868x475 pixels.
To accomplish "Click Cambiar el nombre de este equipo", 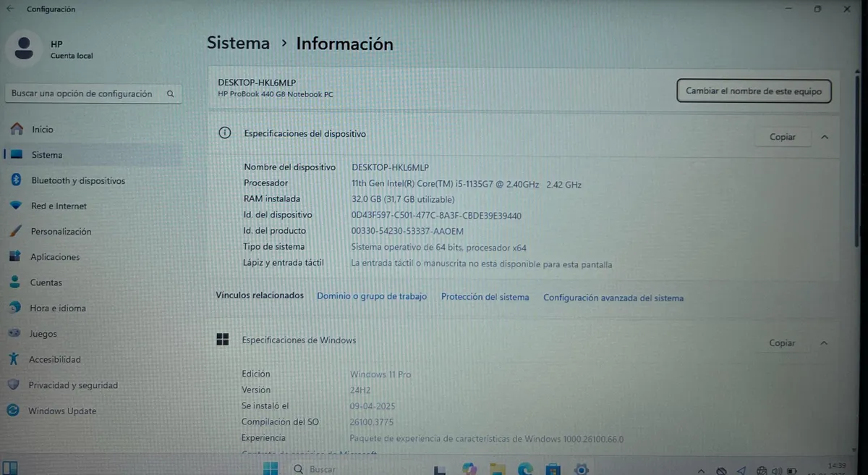I will click(754, 91).
